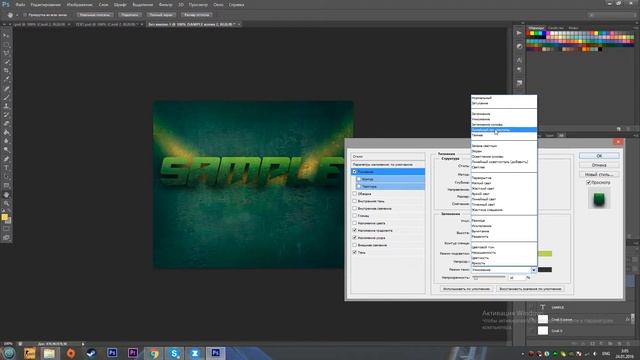Screen dimensions: 640x360
Task: Click OK in Layer Style dialog
Action: point(599,156)
